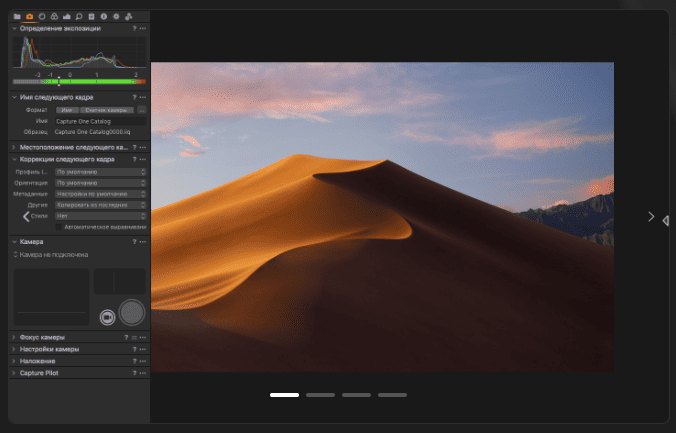The image size is (676, 433).
Task: Open more options for Определение экспозиции panel
Action: 143,28
